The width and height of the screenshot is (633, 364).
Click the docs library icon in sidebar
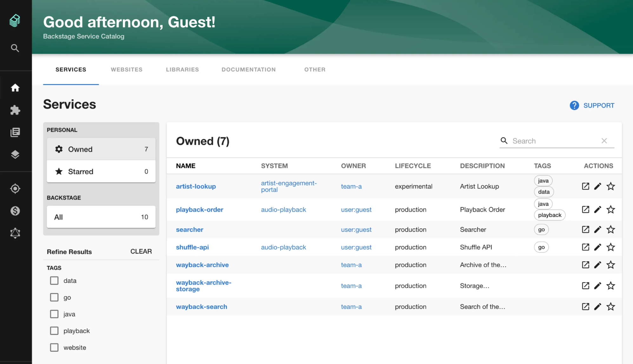tap(15, 132)
